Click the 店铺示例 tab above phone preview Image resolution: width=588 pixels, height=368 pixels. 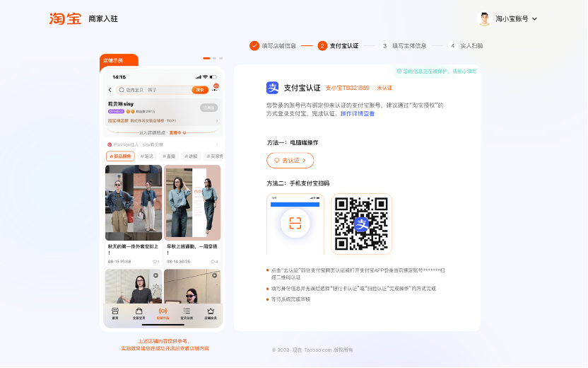point(119,60)
